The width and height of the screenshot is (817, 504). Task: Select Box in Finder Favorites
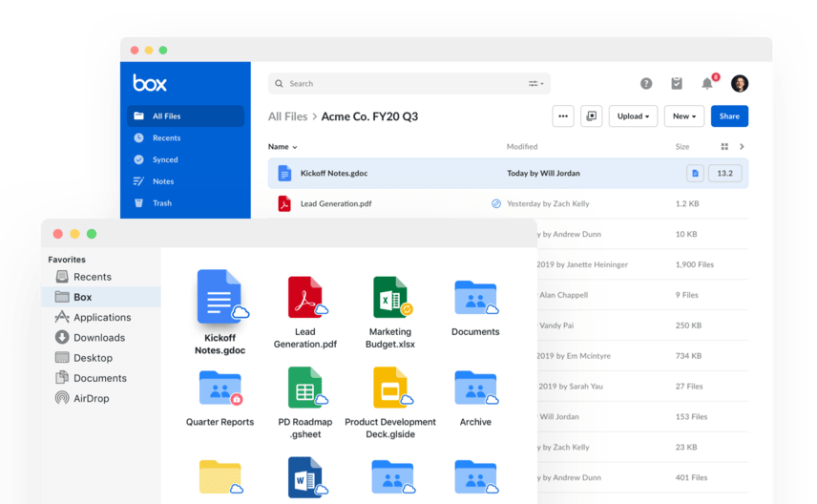(x=101, y=297)
